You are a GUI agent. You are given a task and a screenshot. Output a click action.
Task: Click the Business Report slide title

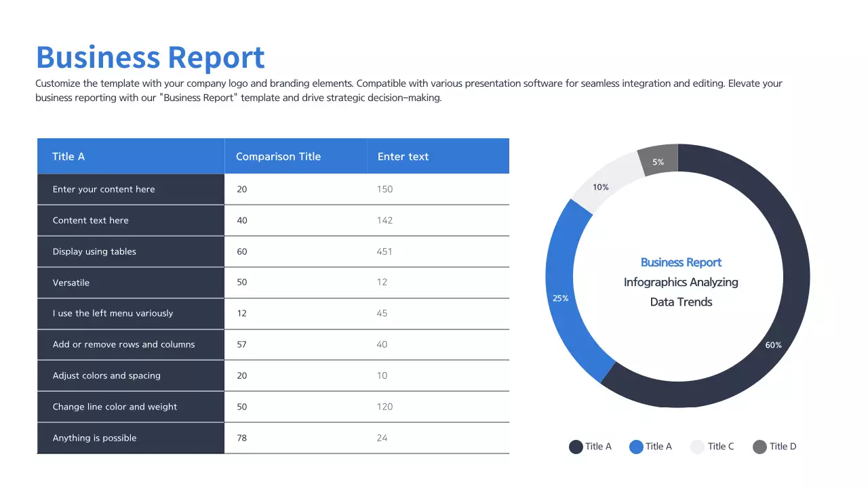(149, 58)
